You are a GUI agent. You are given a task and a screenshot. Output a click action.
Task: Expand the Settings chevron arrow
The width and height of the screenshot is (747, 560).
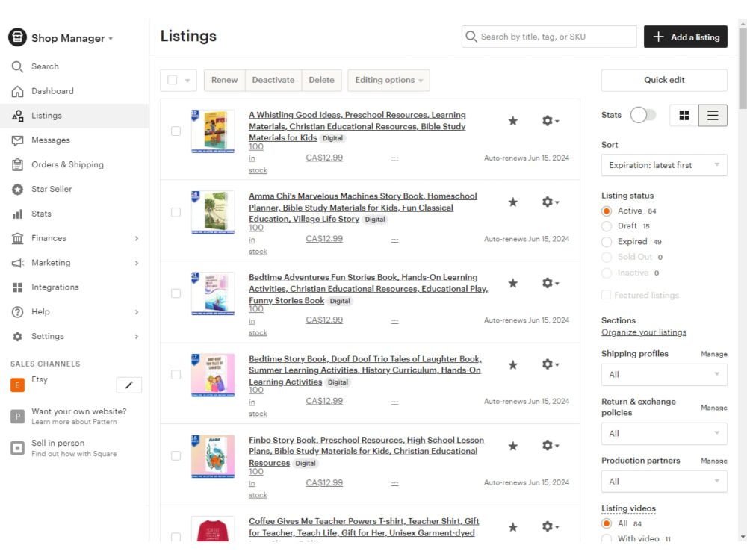137,337
